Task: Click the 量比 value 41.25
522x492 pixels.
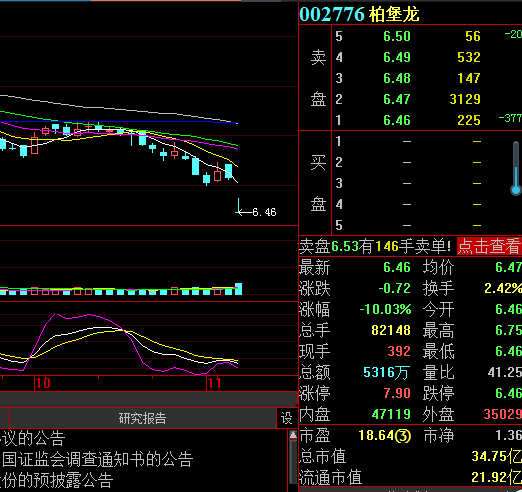Action: [x=505, y=372]
